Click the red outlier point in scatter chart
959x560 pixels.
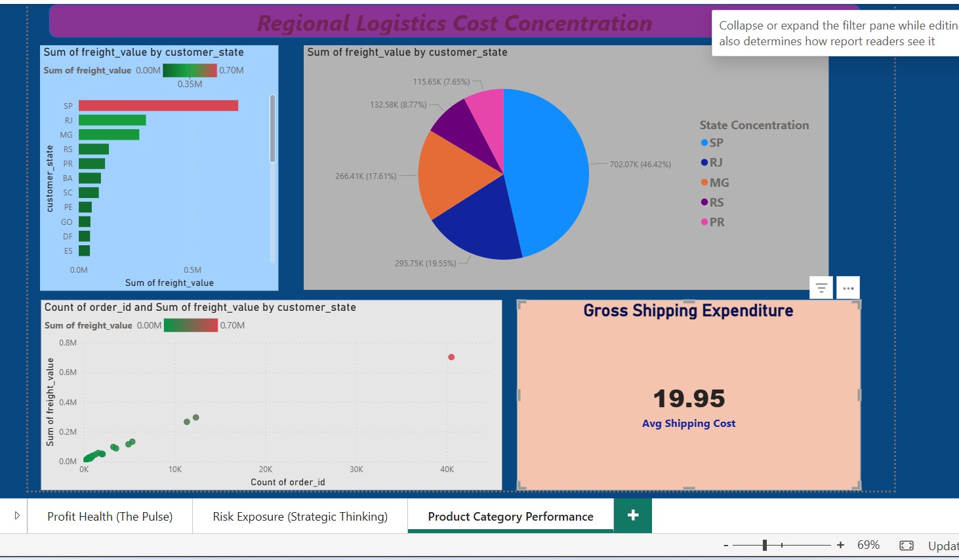(x=451, y=357)
